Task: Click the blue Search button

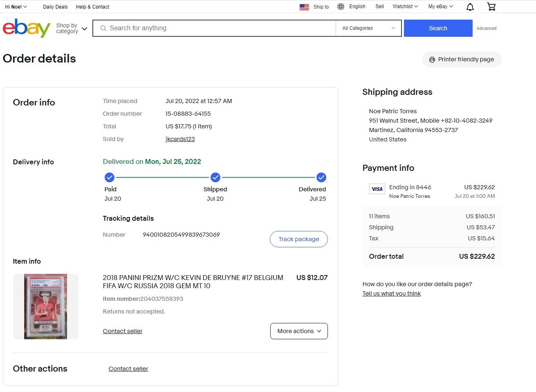Action: coord(438,28)
